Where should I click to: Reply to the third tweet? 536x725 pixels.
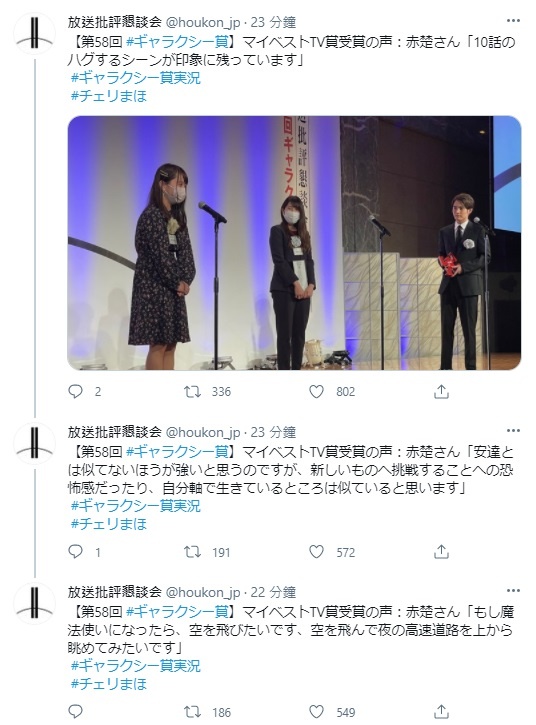[75, 712]
